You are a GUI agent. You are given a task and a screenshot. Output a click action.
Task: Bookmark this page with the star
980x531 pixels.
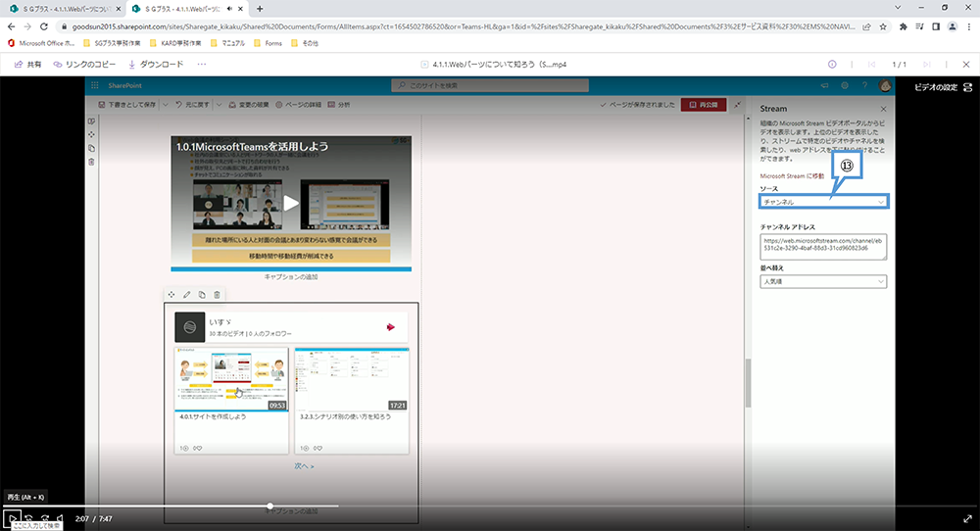(x=883, y=26)
